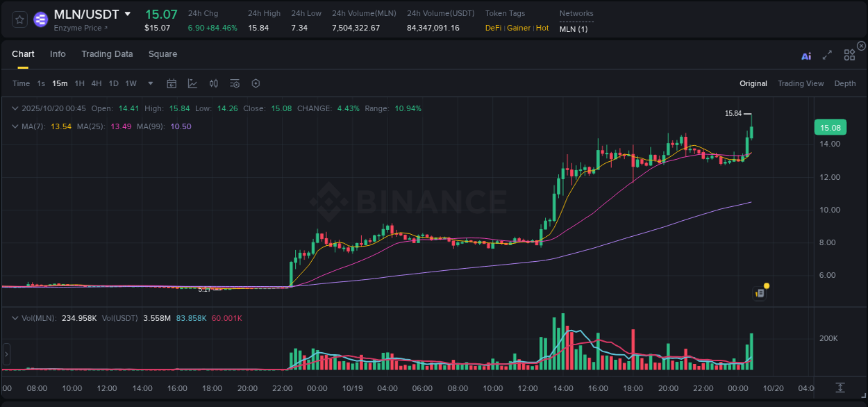868x407 pixels.
Task: Select the Info tab
Action: tap(58, 54)
